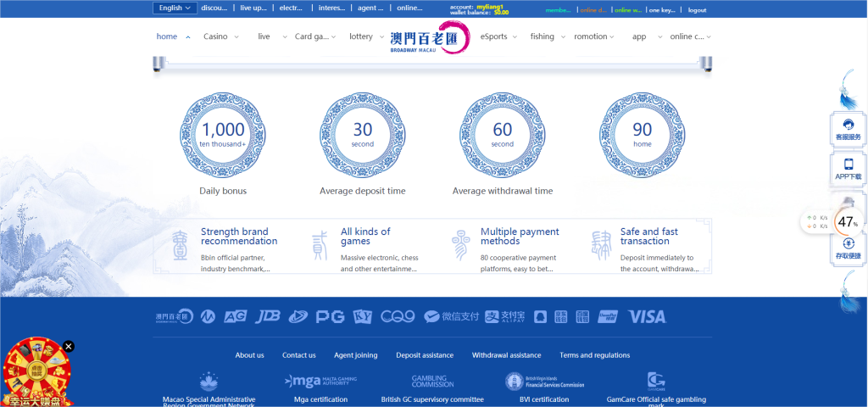Expand the Casino menu
This screenshot has width=868, height=407.
coord(220,36)
